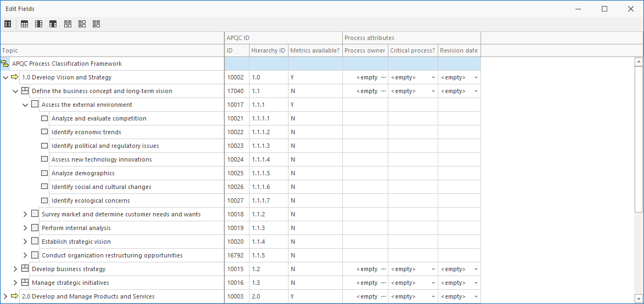The image size is (644, 304).
Task: Collapse the 1.0 Develop Vision and Strategy node
Action: (x=5, y=78)
